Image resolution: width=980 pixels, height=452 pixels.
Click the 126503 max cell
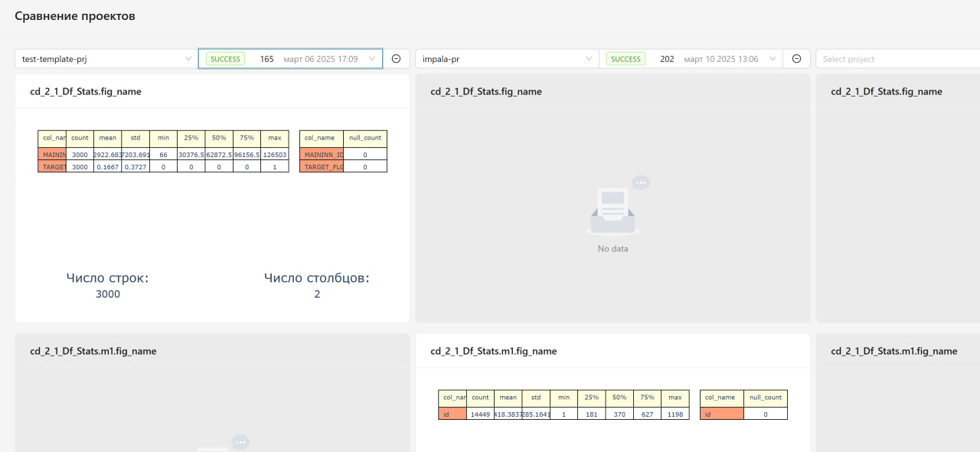pos(275,154)
